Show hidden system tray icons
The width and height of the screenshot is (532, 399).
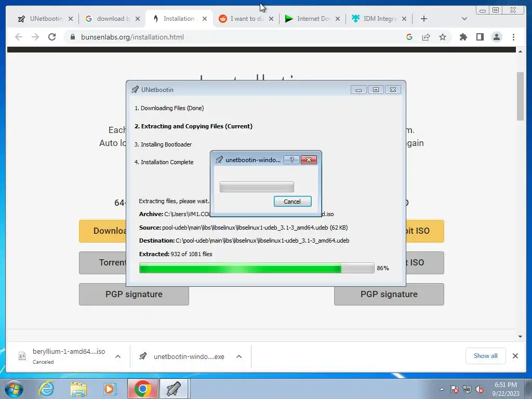pos(442,389)
